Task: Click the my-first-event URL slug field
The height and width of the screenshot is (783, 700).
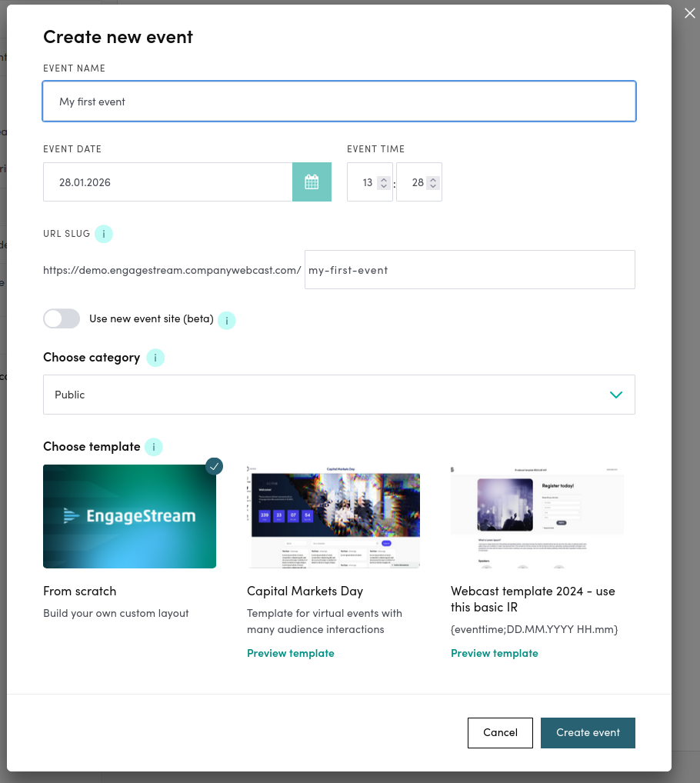Action: [x=469, y=269]
